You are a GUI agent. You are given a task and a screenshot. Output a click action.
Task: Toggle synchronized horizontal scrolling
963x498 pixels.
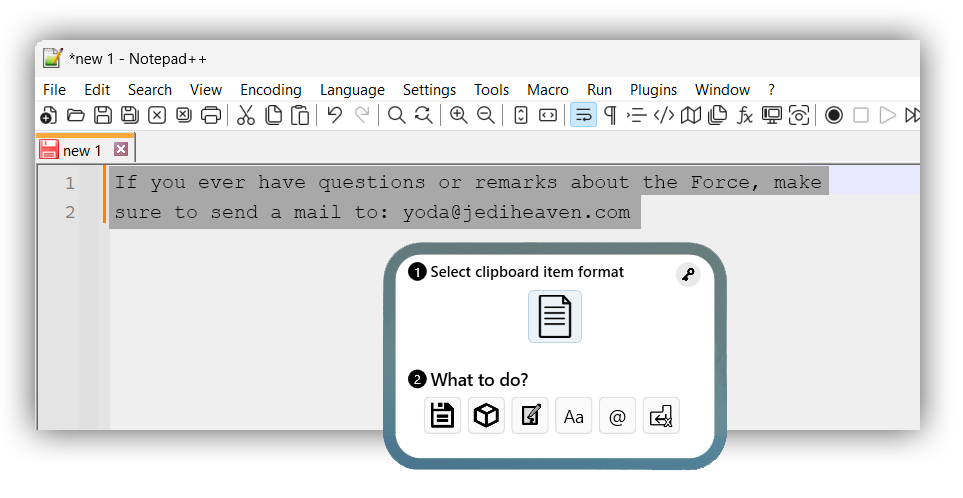click(x=548, y=115)
